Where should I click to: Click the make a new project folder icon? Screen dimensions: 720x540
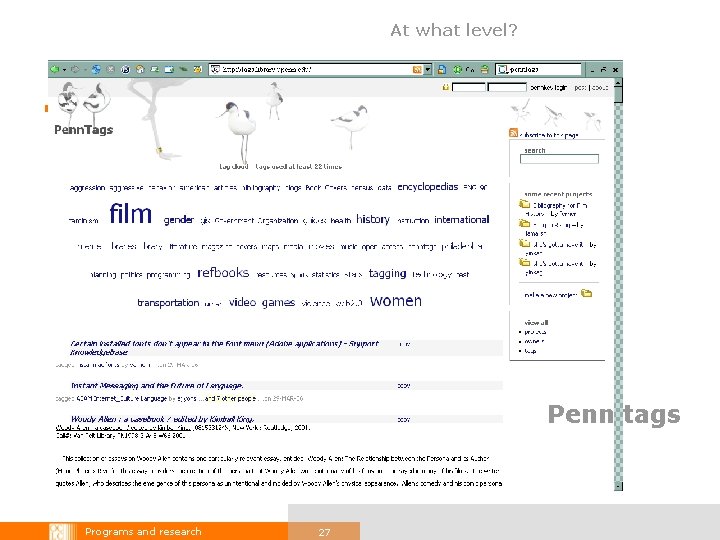tap(586, 293)
